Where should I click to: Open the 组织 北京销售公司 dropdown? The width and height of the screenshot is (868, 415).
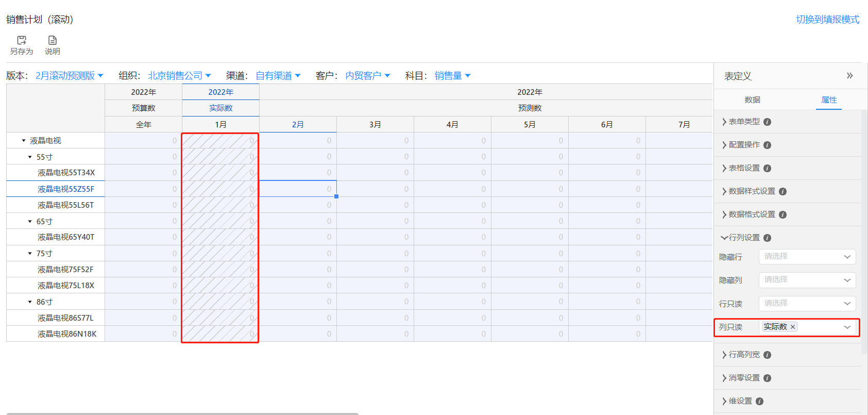tap(179, 76)
